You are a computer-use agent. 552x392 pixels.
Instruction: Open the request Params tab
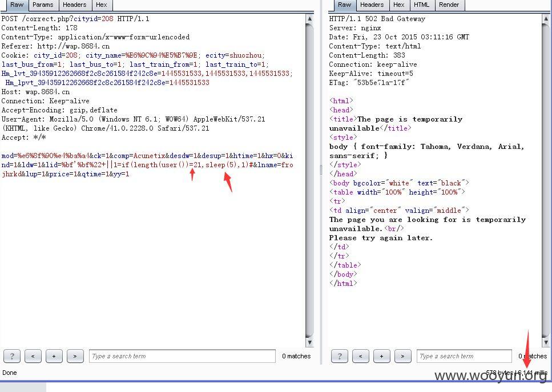[43, 5]
